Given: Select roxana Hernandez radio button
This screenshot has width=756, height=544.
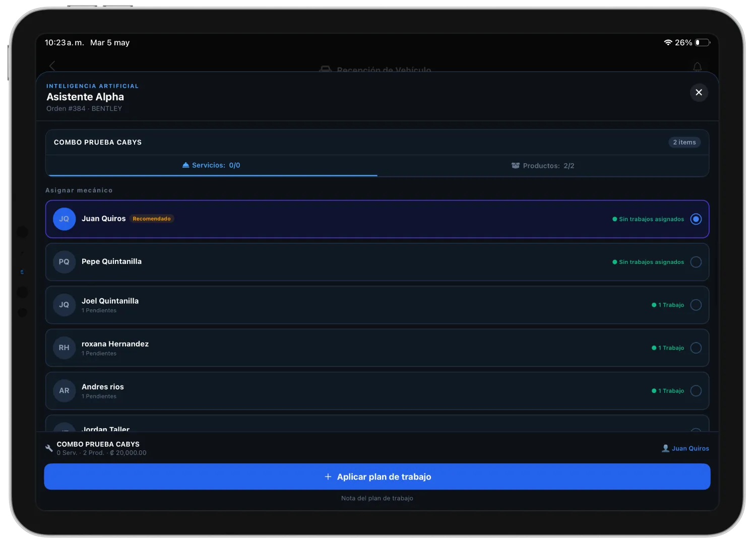Looking at the screenshot, I should click(696, 348).
